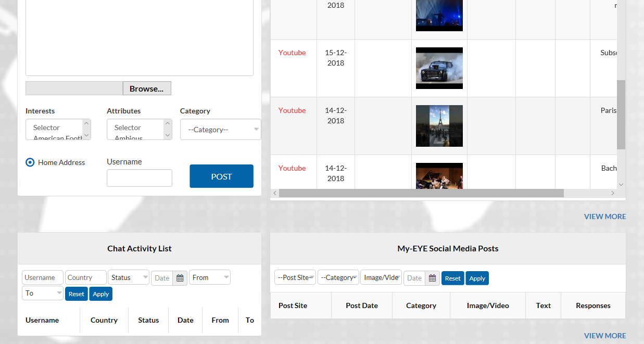Image resolution: width=644 pixels, height=344 pixels.
Task: Click the horizontal scrollbar right arrow in posts table
Action: click(x=613, y=193)
